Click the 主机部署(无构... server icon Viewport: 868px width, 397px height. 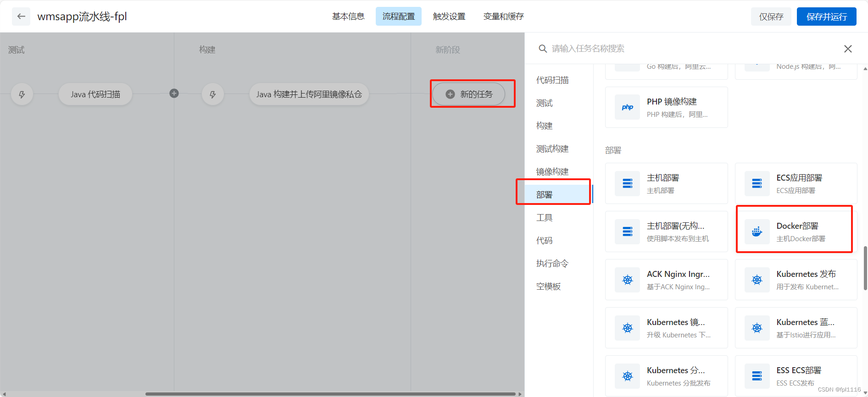coord(628,232)
